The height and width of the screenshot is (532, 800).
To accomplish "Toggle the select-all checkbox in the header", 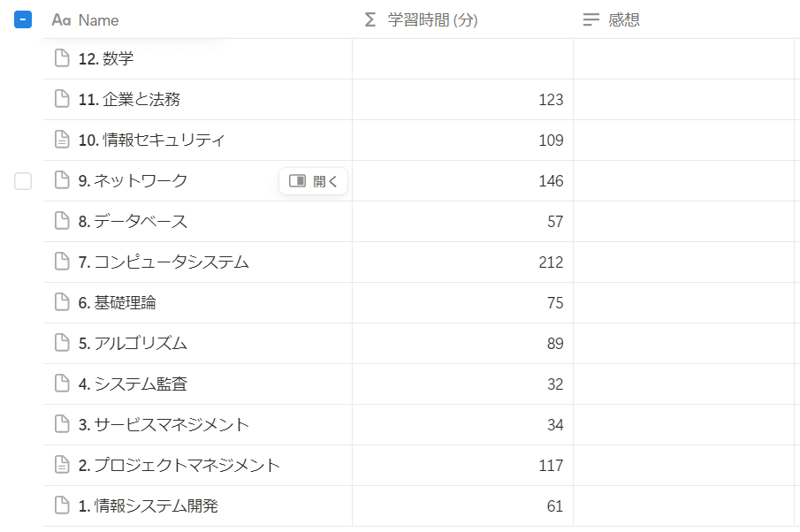I will [x=23, y=19].
